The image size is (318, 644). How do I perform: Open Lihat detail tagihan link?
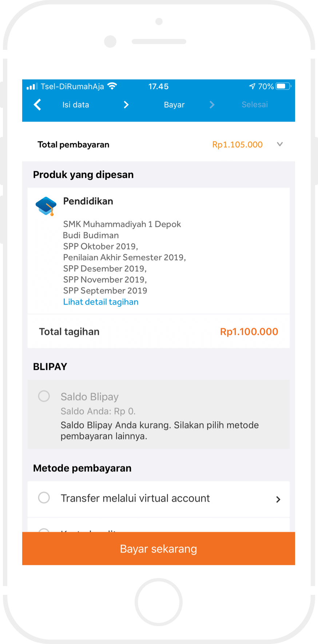pyautogui.click(x=101, y=302)
